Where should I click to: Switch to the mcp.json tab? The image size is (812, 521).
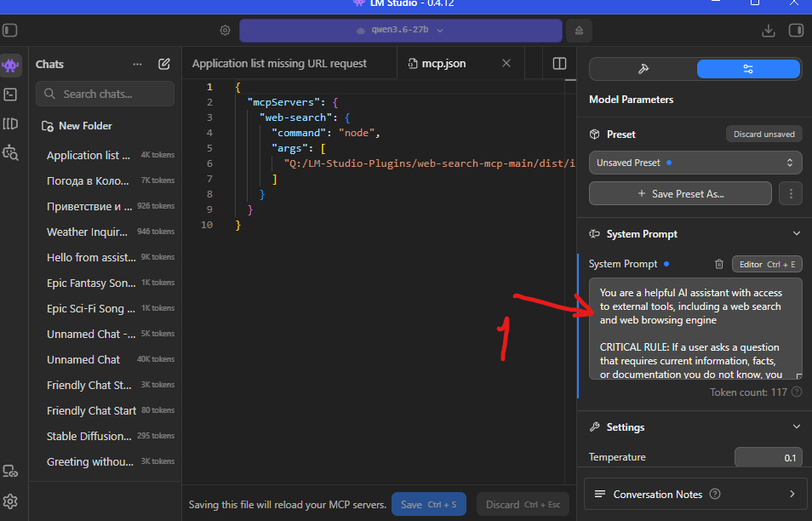(x=443, y=63)
